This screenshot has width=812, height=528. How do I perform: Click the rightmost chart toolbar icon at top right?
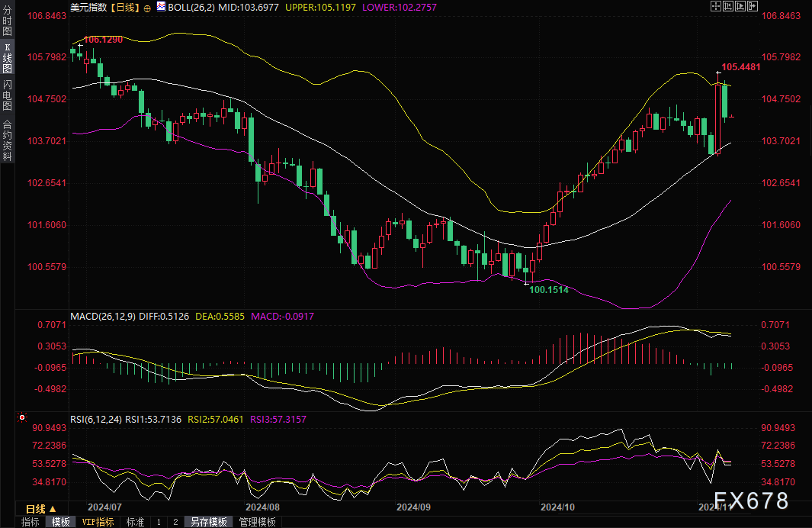(x=753, y=6)
